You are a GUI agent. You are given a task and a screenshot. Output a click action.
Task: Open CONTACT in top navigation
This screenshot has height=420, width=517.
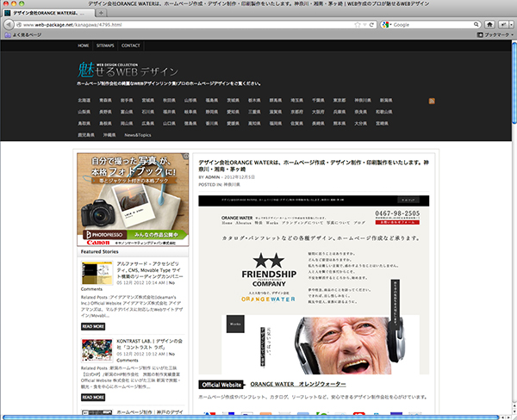[131, 46]
